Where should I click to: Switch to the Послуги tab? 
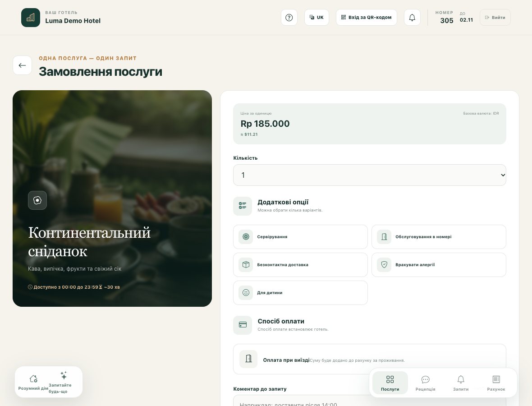click(x=390, y=383)
